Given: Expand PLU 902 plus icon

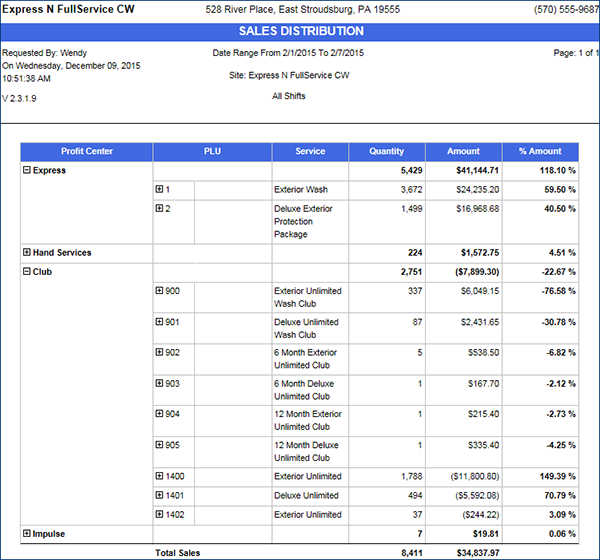Looking at the screenshot, I should [x=159, y=353].
